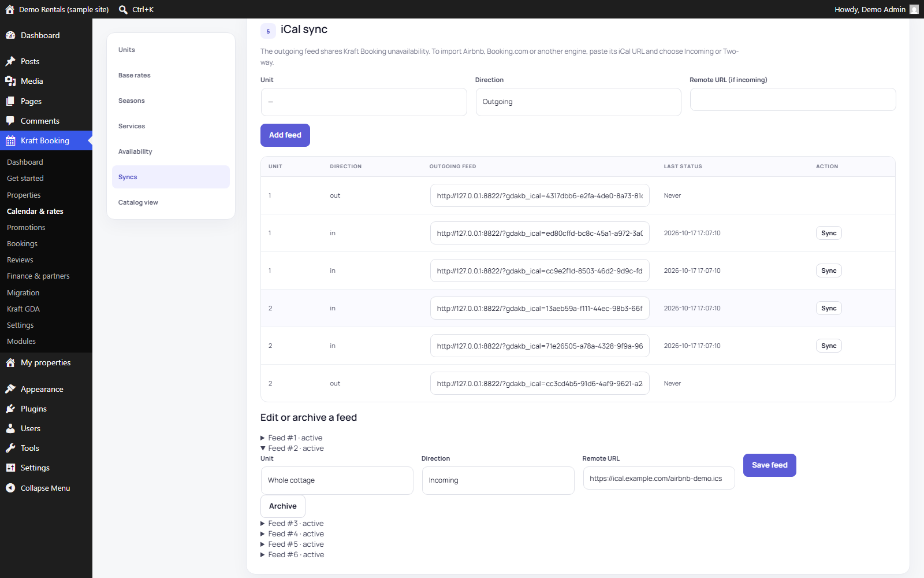Screen dimensions: 924x578
Task: Expand Feed #6 details
Action: pyautogui.click(x=292, y=554)
